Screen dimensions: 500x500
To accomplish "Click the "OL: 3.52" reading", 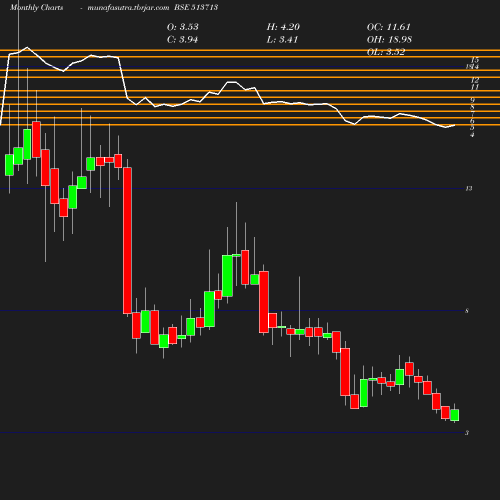I will 386,52.
